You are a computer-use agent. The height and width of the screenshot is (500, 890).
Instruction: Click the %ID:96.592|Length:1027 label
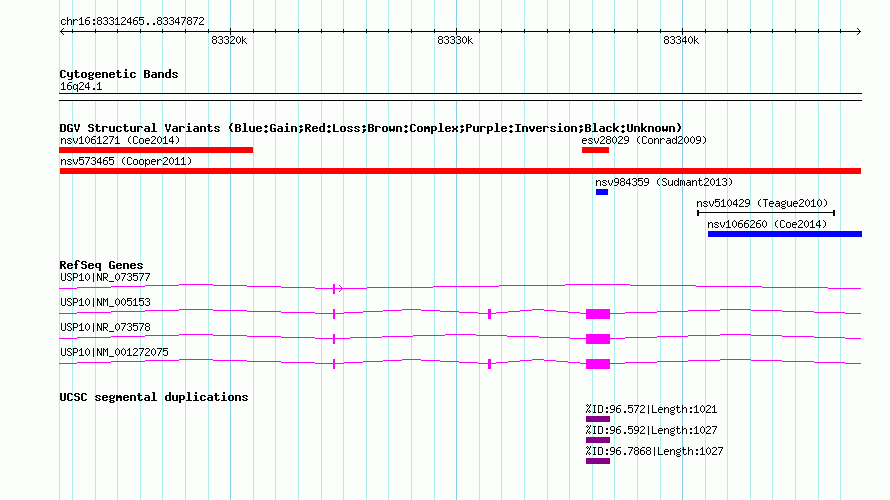(652, 430)
